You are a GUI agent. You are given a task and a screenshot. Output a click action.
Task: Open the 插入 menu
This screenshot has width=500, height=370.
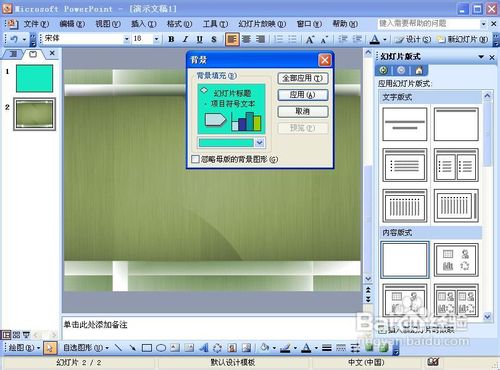(144, 24)
